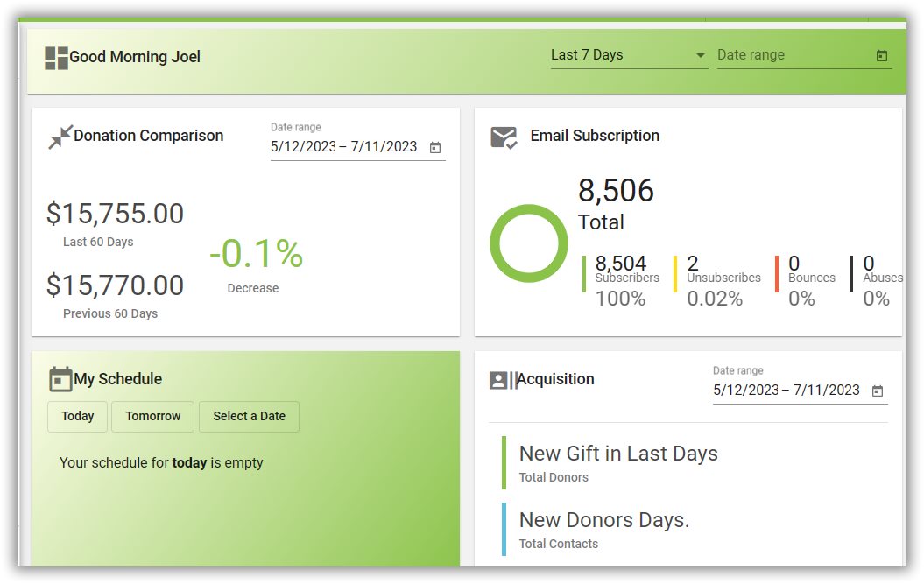
Task: Click the dashboard grid icon beside Good Morning
Action: click(x=56, y=58)
